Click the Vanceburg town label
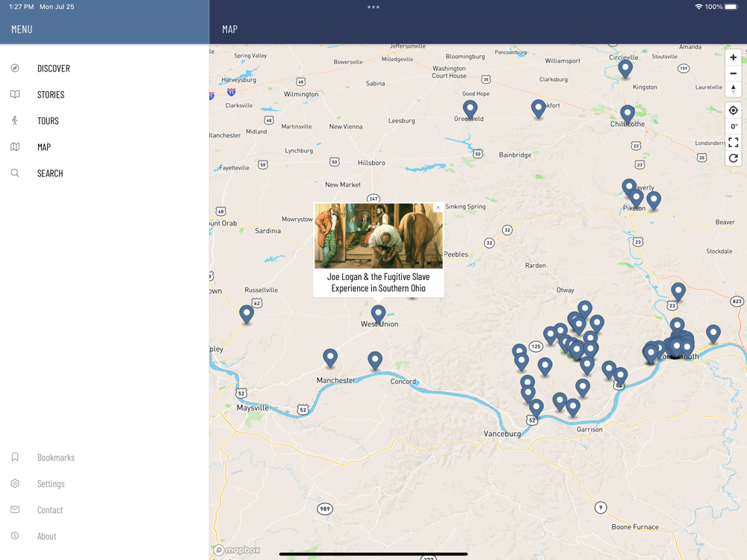 coord(502,434)
